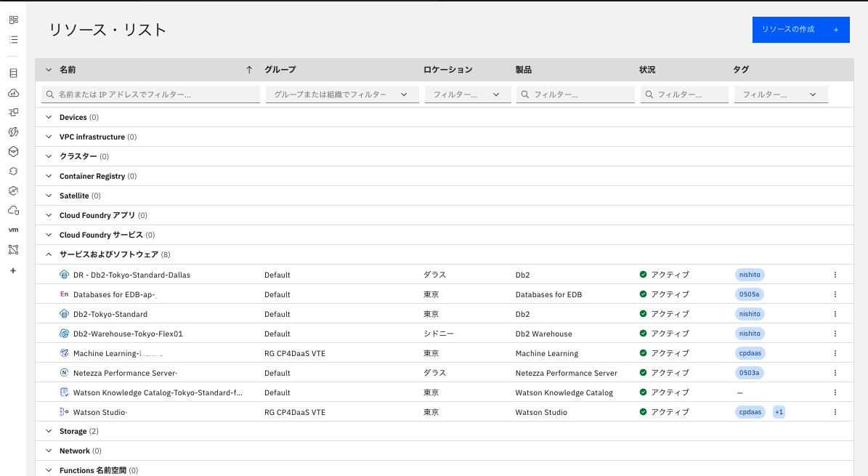Open actions menu for Db2-Tokyo-Standard row
The height and width of the screenshot is (476, 868).
point(835,314)
